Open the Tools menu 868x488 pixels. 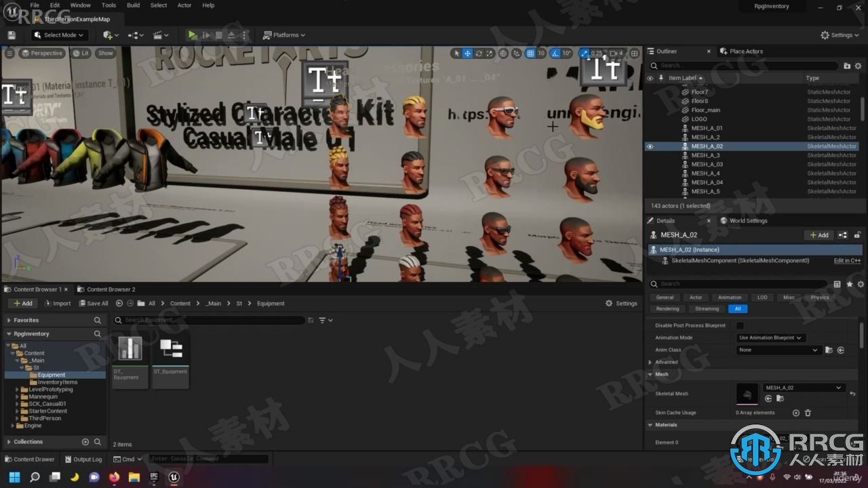click(x=108, y=5)
